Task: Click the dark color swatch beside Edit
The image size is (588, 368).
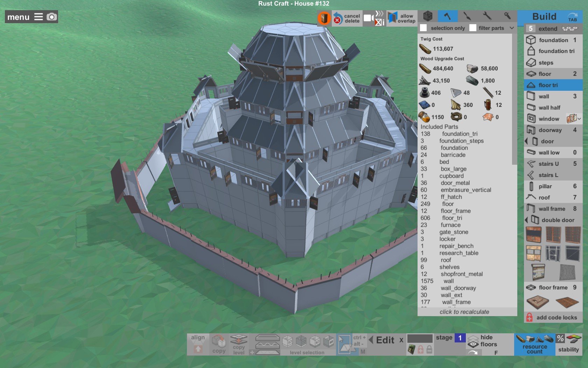Action: (x=420, y=339)
